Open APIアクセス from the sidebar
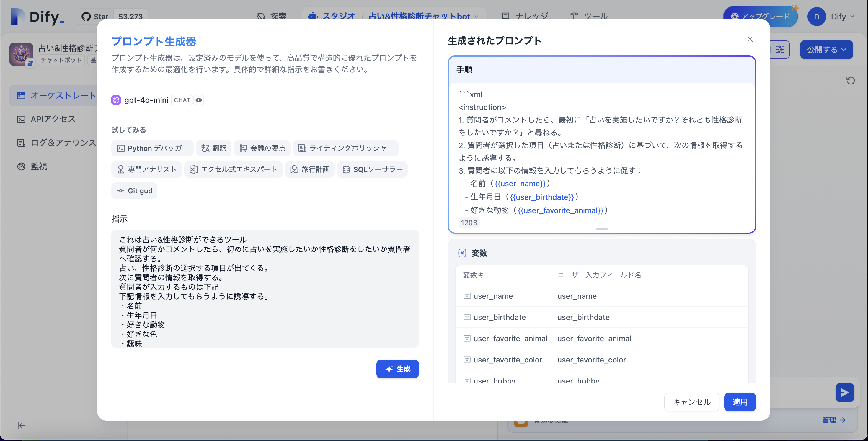Viewport: 868px width, 441px height. click(53, 119)
